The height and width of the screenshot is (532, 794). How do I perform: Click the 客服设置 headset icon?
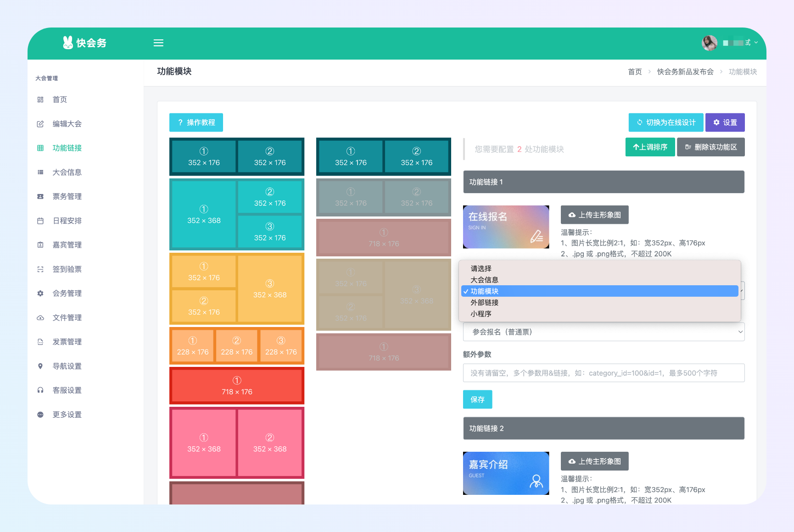point(40,390)
